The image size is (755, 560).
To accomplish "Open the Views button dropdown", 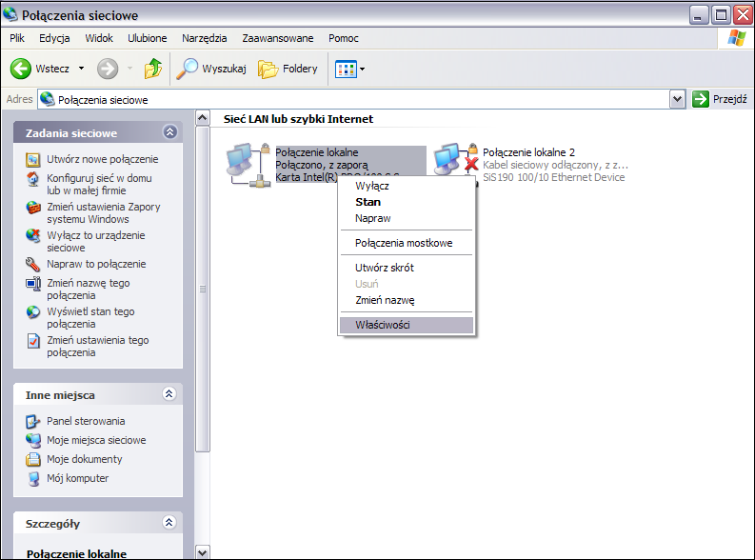I will tap(349, 69).
